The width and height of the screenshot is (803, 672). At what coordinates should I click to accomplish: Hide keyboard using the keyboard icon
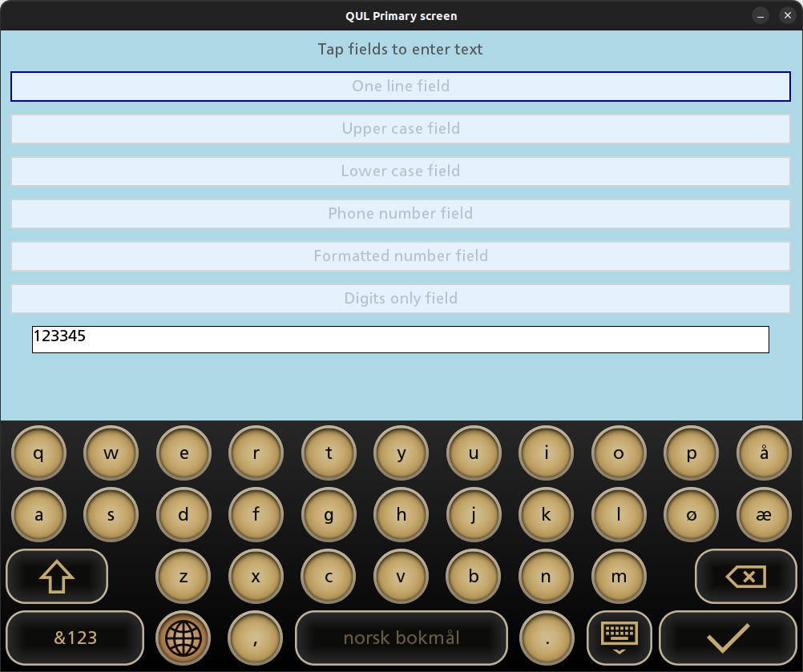click(619, 638)
